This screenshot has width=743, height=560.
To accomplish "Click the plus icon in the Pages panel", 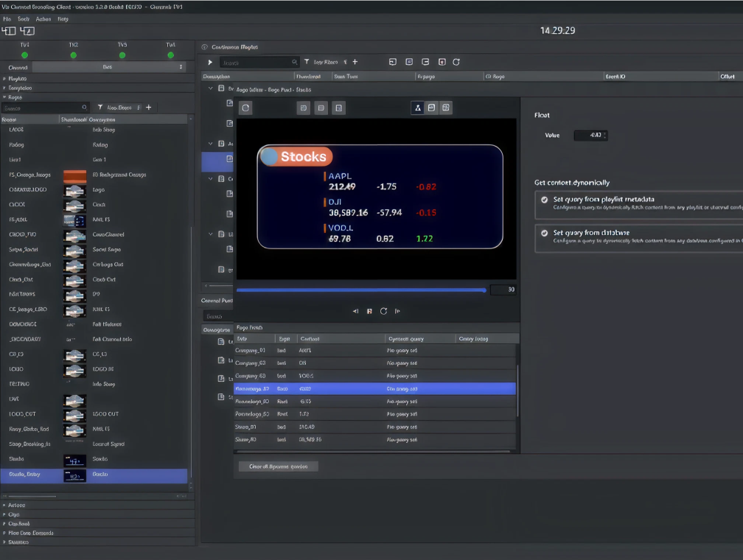I will (149, 108).
